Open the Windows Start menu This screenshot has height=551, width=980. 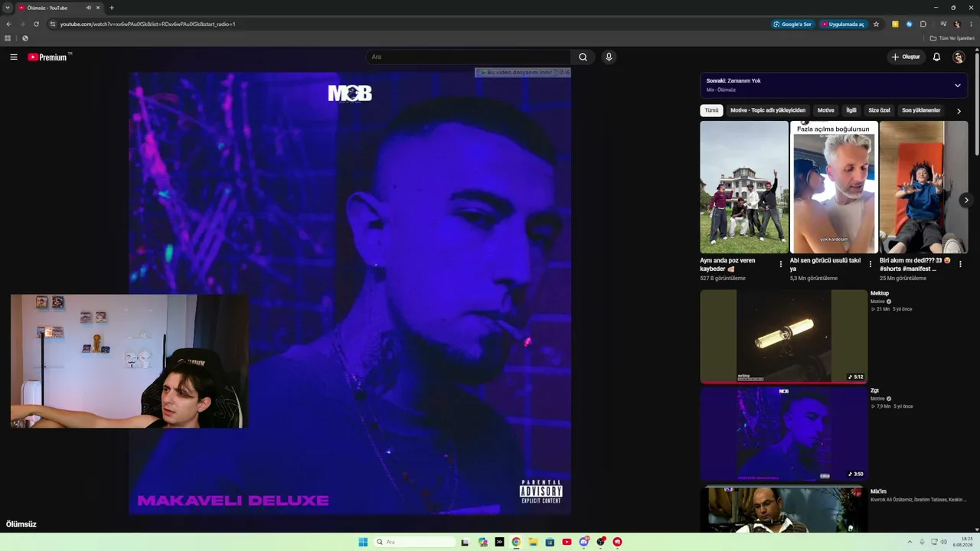click(x=363, y=542)
